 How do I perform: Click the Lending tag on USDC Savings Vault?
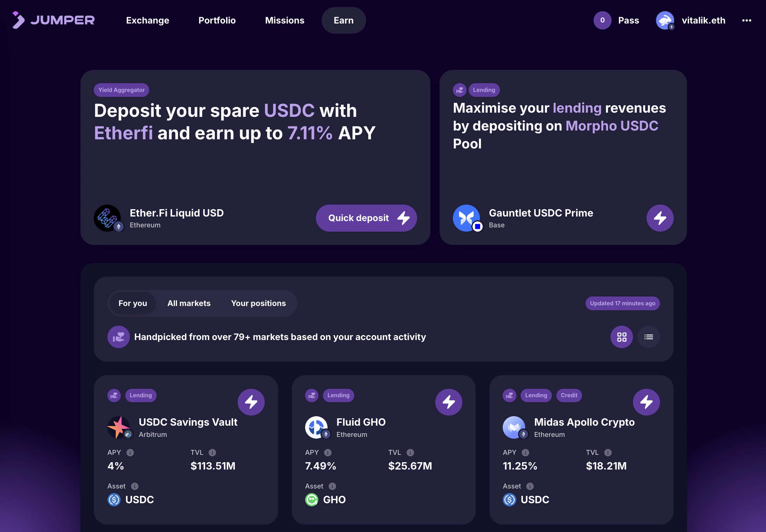(x=141, y=395)
